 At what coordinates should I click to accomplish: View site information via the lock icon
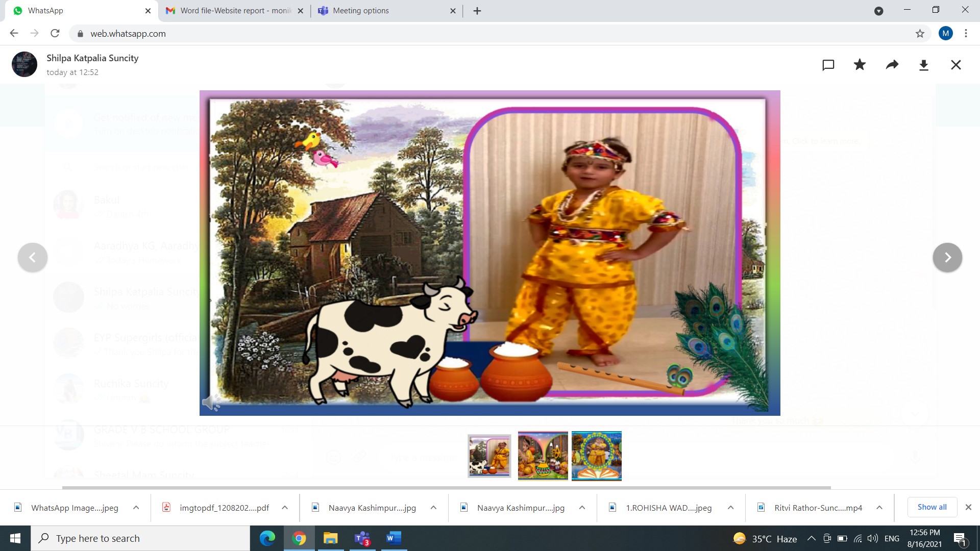80,34
